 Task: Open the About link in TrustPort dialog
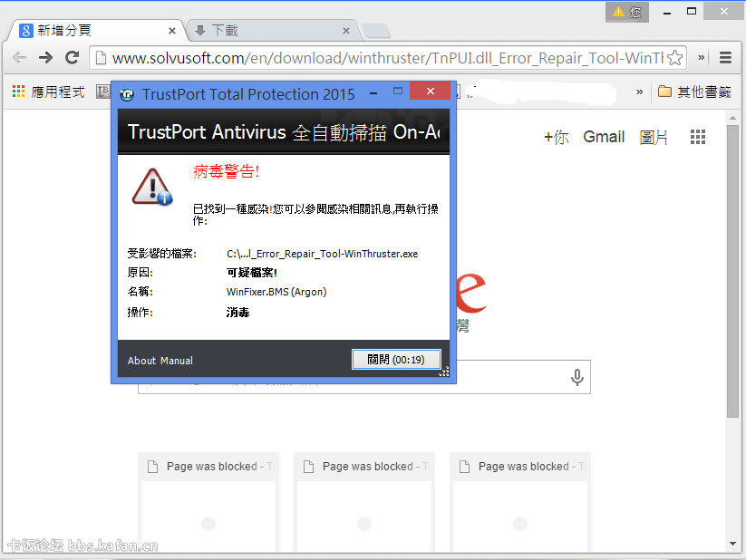[141, 361]
